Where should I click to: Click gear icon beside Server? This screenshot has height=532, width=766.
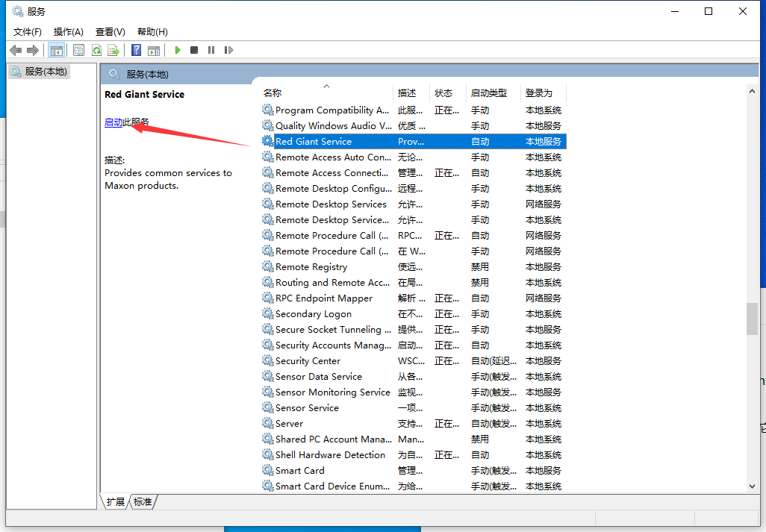click(x=268, y=423)
